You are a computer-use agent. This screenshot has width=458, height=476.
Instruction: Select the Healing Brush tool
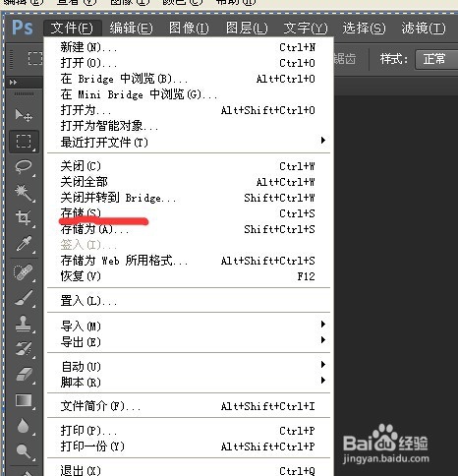(24, 272)
